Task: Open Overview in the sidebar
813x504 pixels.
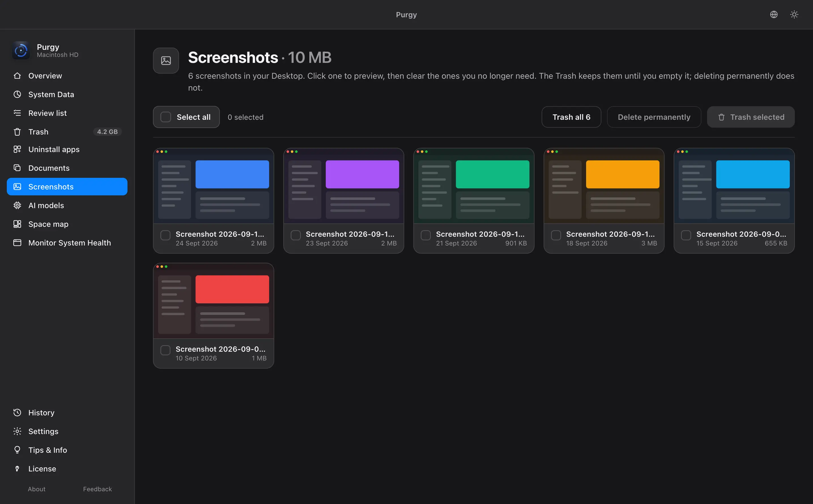Action: point(67,76)
